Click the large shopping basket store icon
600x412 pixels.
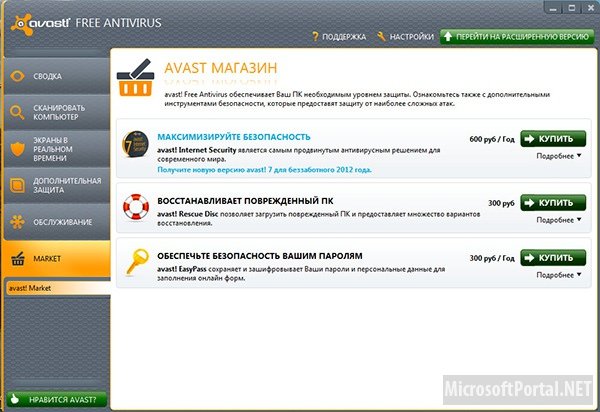[x=135, y=78]
